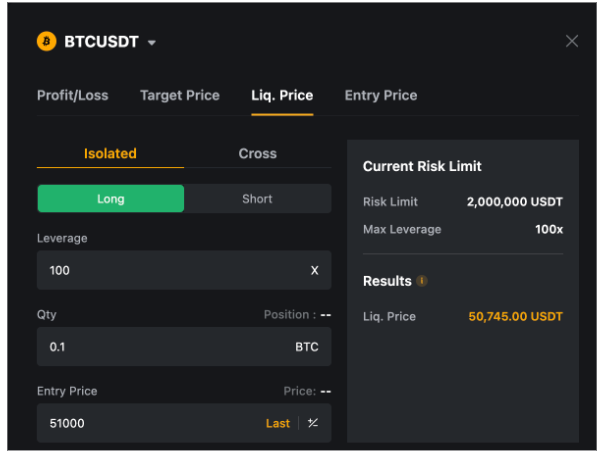Click the BTCUSDT symbol title
Viewport: 602px width, 458px height.
(100, 41)
